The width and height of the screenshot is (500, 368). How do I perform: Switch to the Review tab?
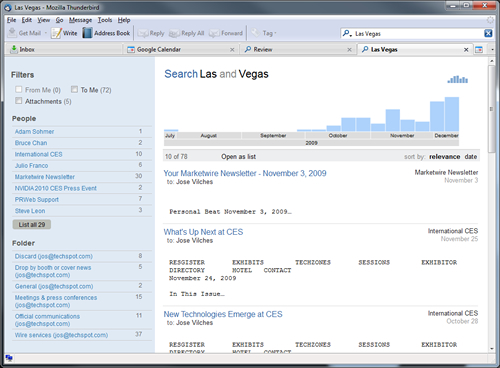click(x=297, y=49)
